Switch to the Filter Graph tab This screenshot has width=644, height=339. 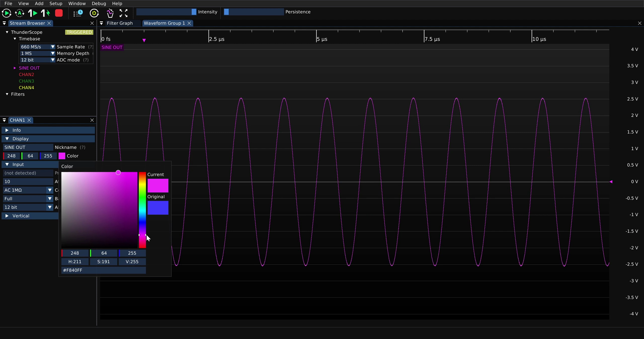tap(120, 23)
